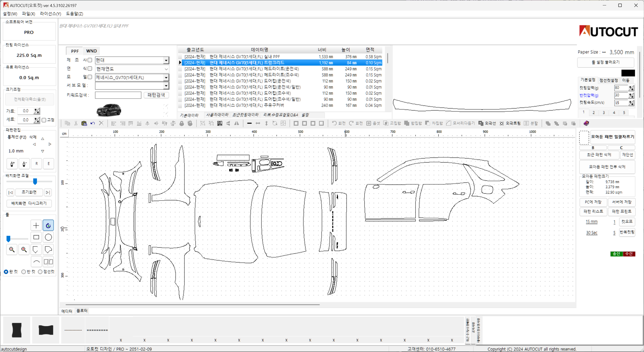Go to first layout page arrow
This screenshot has height=352, width=644.
(11, 192)
